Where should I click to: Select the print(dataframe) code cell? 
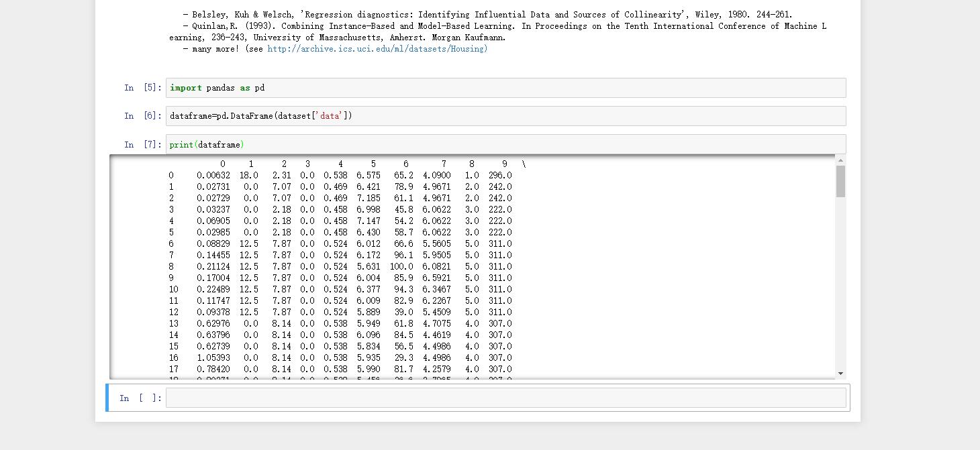[x=505, y=144]
